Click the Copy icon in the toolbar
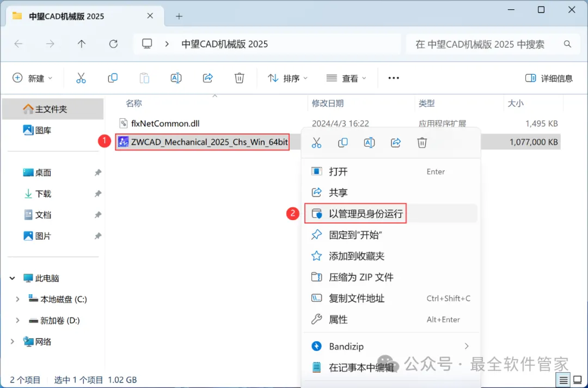The height and width of the screenshot is (388, 588). 113,78
